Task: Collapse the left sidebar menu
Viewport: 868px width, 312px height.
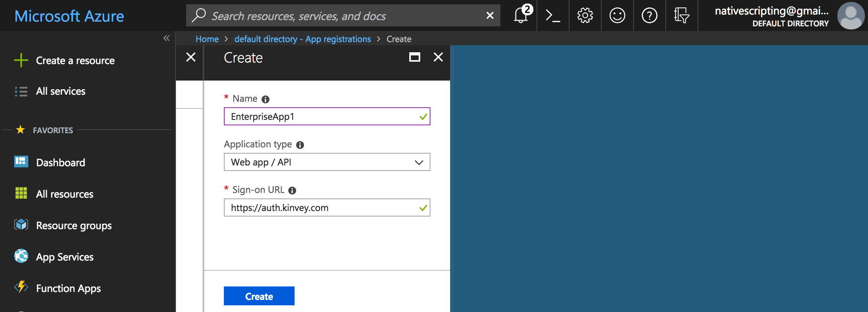Action: tap(167, 38)
